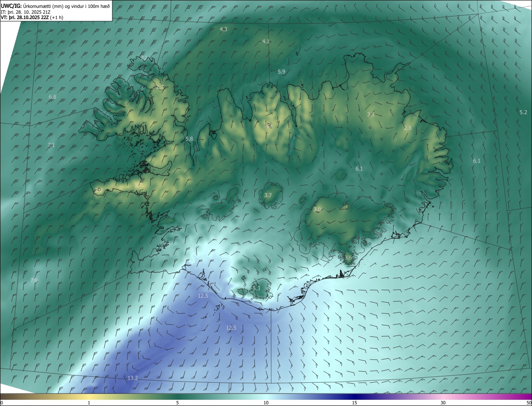Select the 3.7 value on the glacier
Image resolution: width=532 pixels, height=406 pixels.
coord(268,195)
